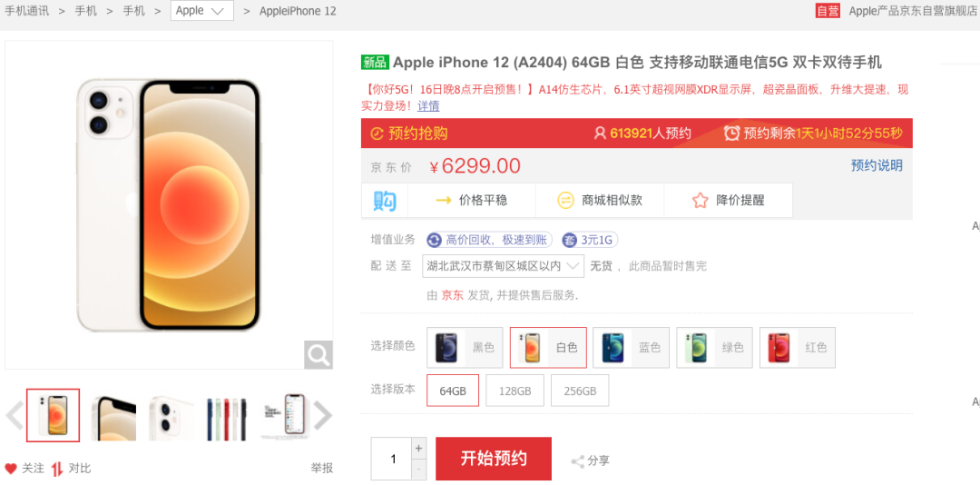
Task: Choose the 64GB version
Action: click(453, 391)
